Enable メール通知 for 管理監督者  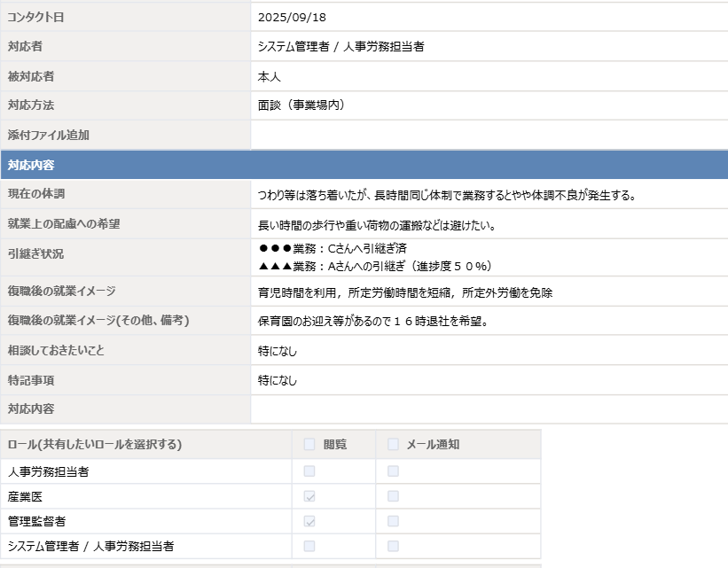(393, 520)
